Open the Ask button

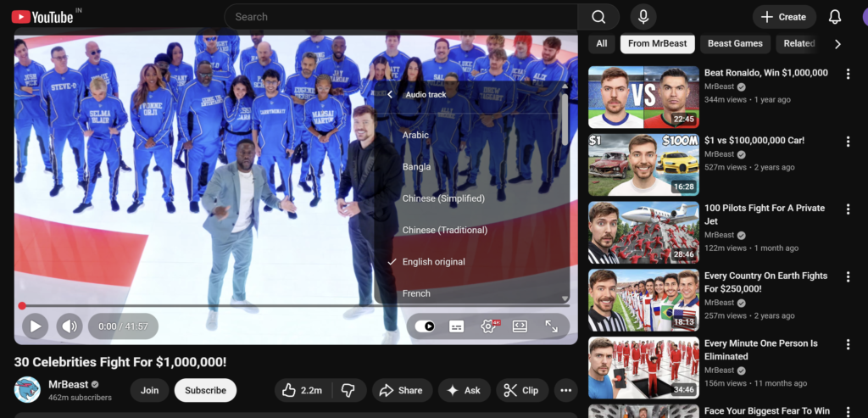pos(464,390)
